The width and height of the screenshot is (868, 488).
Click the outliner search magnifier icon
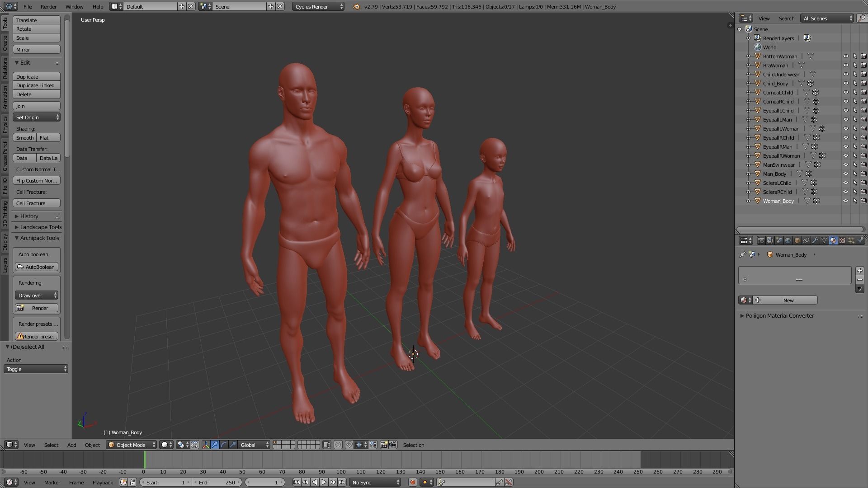pyautogui.click(x=862, y=18)
